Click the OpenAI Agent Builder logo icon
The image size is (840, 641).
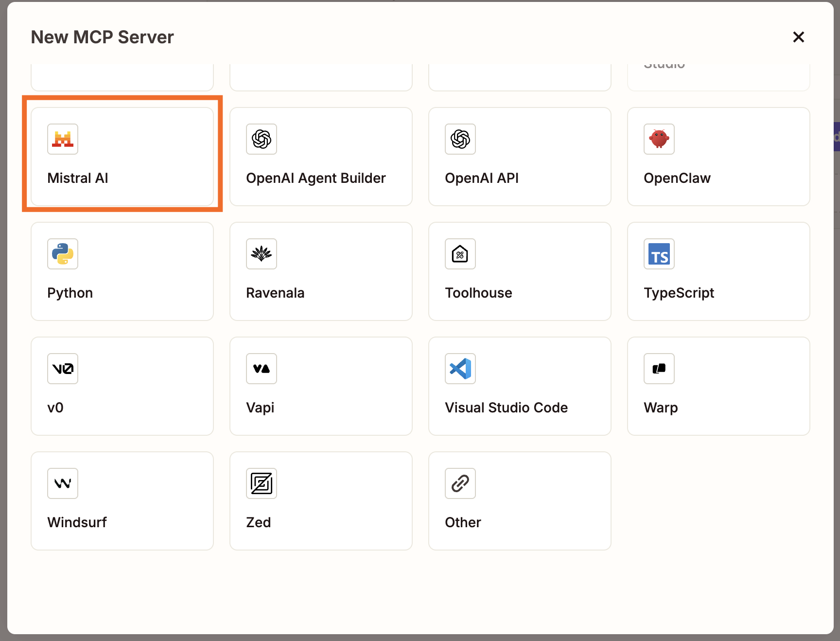click(262, 139)
